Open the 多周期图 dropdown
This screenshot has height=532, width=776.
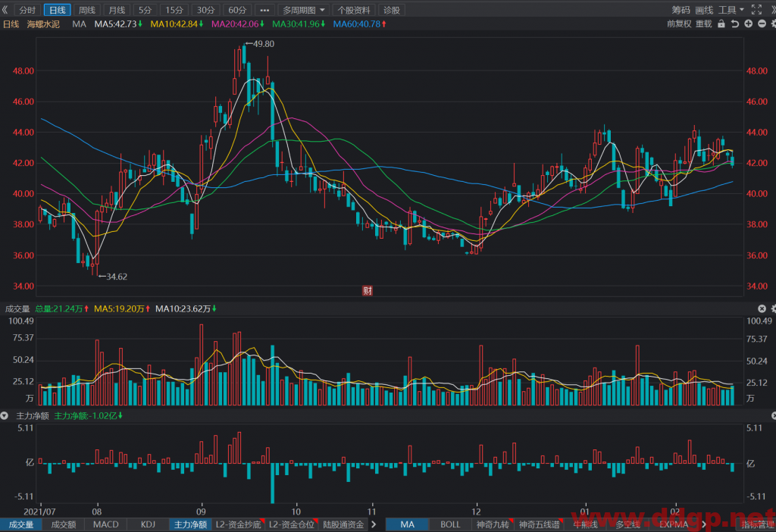point(303,10)
